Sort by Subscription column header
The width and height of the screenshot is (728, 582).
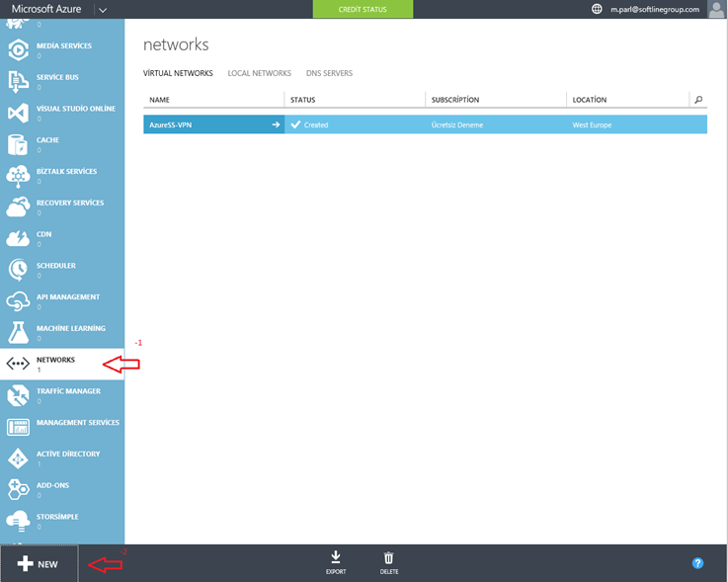click(455, 100)
